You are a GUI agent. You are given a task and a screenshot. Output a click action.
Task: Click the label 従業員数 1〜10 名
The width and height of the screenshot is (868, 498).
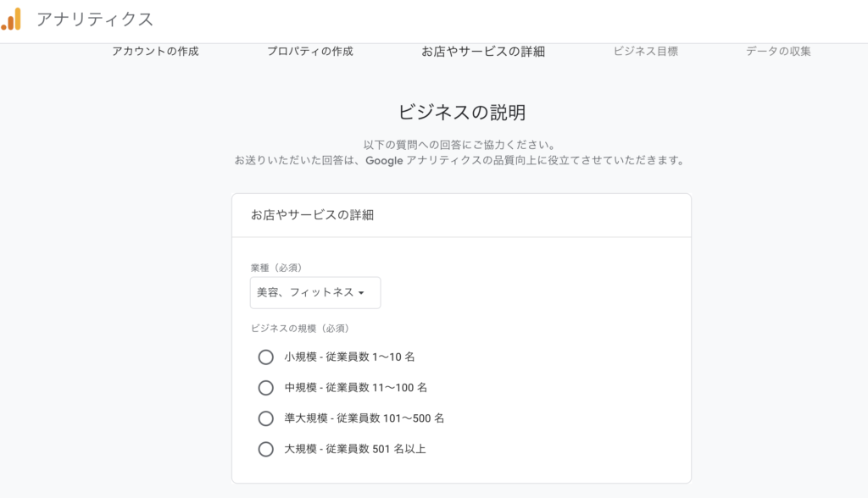coord(370,357)
